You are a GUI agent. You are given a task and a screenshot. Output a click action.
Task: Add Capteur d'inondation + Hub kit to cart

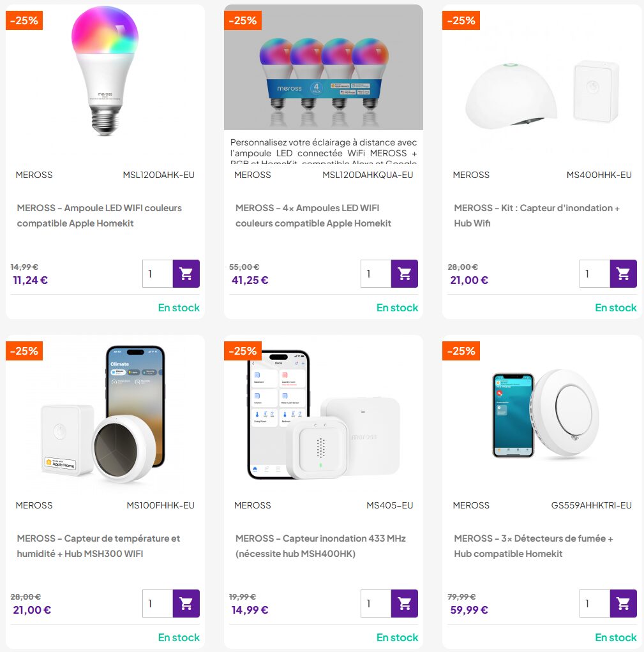coord(623,274)
